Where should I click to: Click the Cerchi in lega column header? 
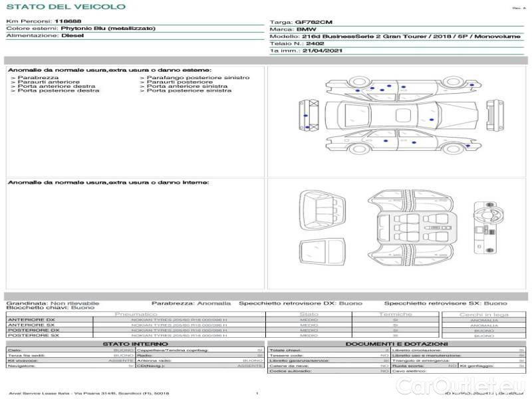pos(483,314)
